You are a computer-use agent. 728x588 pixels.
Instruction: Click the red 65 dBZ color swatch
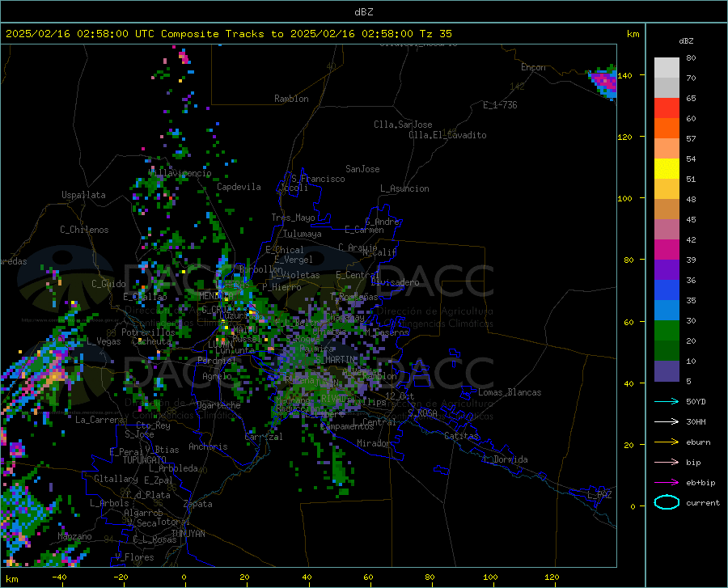[x=667, y=108]
